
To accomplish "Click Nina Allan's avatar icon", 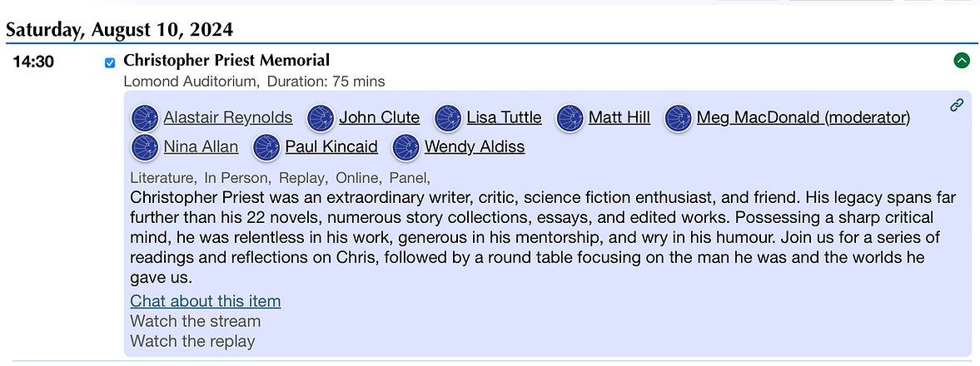I will click(145, 147).
